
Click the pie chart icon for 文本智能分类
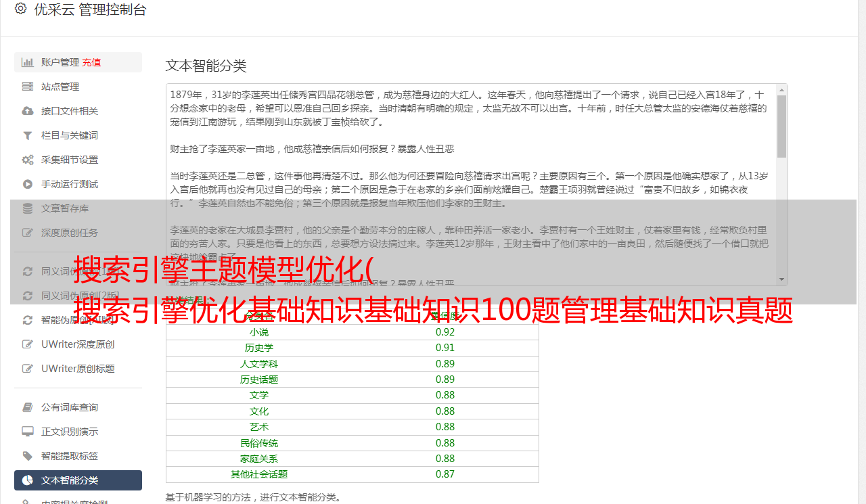(x=28, y=480)
